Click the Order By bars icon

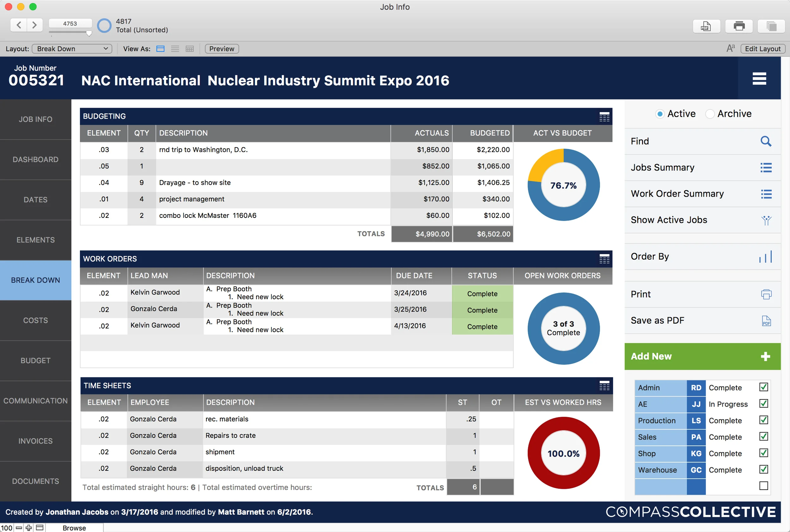(x=765, y=257)
